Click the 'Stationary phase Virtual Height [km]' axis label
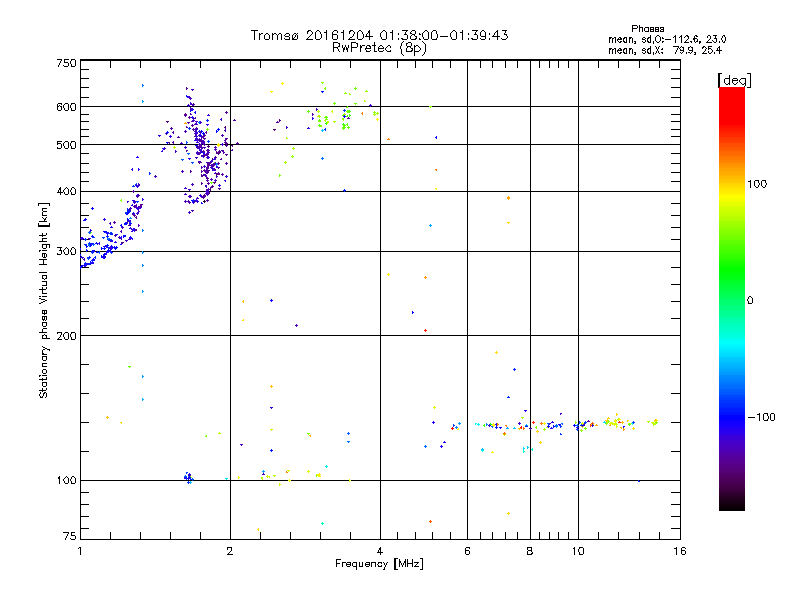This screenshot has width=800, height=600. pyautogui.click(x=44, y=300)
